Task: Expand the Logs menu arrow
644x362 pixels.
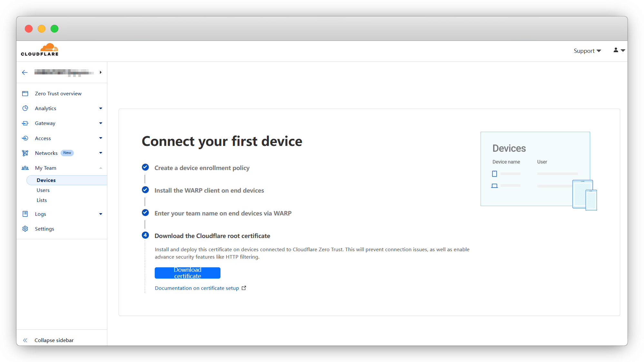Action: point(101,214)
